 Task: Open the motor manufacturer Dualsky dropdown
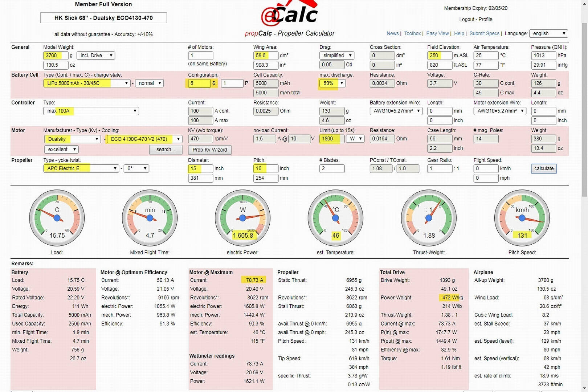(x=72, y=139)
